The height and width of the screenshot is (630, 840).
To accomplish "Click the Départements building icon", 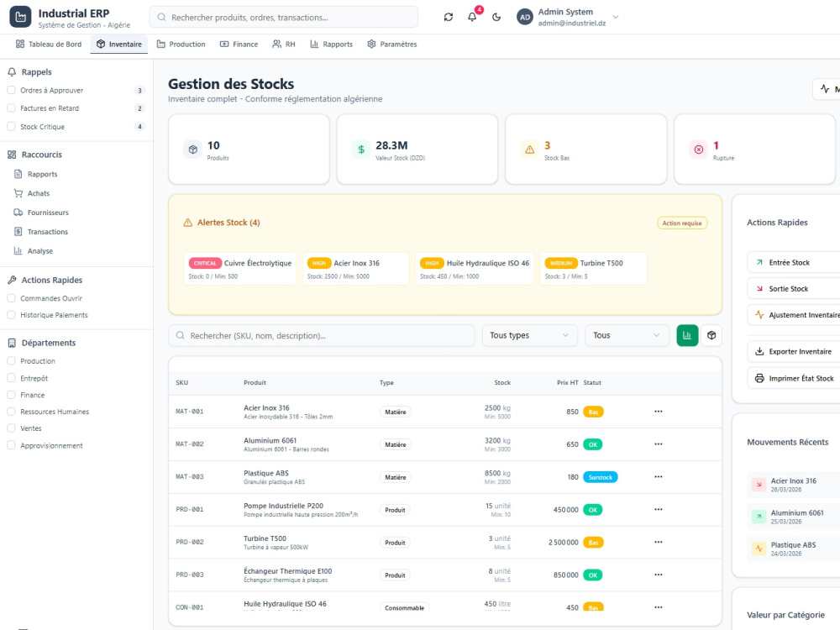I will click(12, 343).
